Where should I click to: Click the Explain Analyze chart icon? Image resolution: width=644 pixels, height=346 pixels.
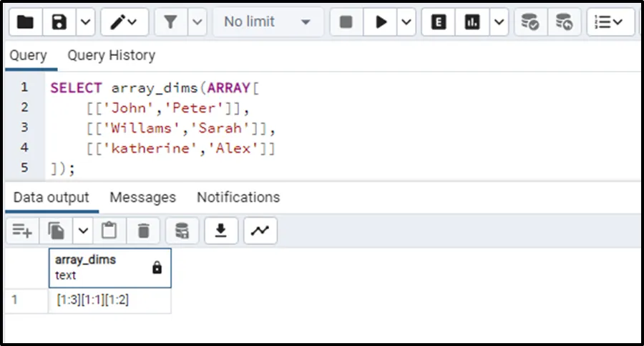pos(472,22)
